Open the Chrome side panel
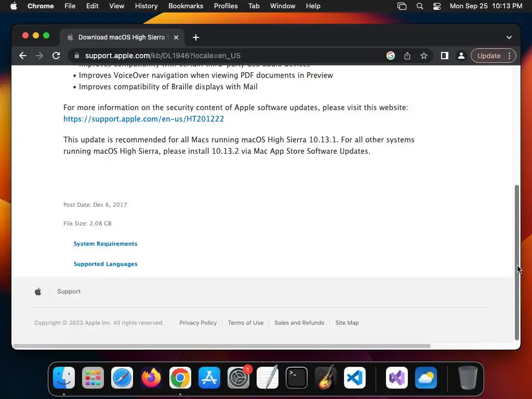Viewport: 532px width, 399px height. [x=445, y=56]
